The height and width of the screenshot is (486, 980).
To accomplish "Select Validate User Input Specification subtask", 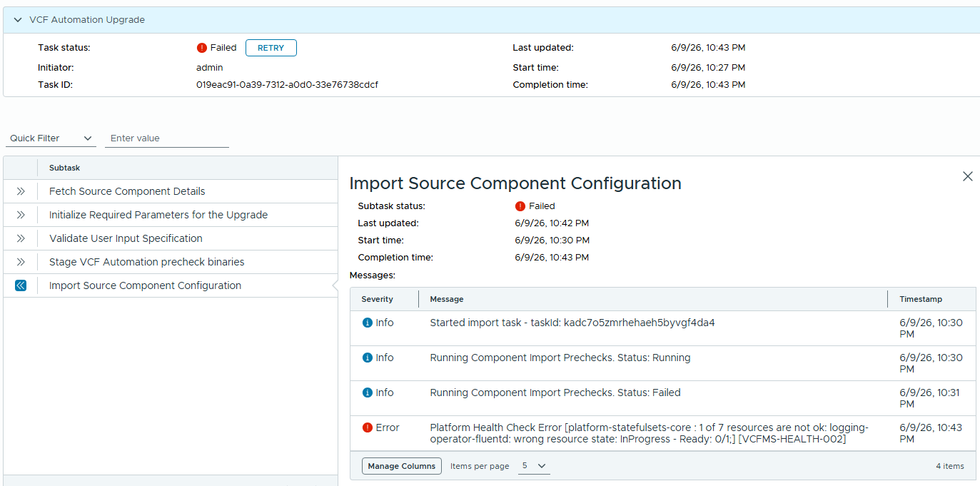I will (x=126, y=238).
